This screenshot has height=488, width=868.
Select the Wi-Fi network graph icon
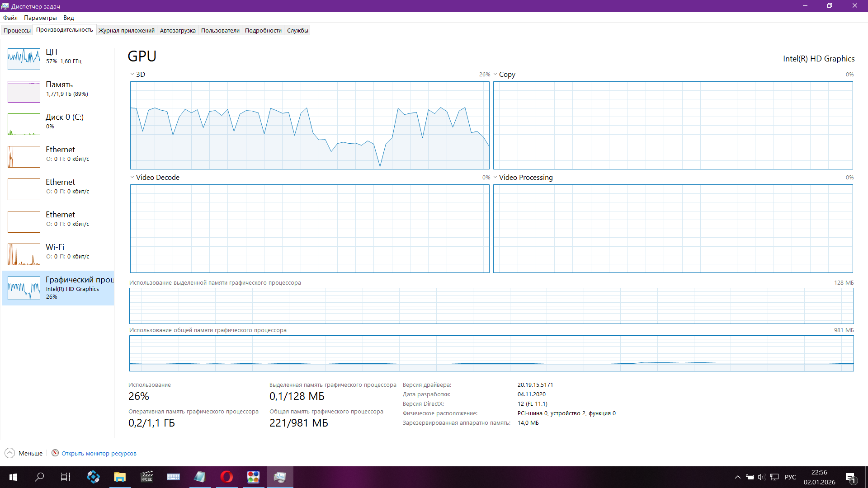tap(24, 254)
